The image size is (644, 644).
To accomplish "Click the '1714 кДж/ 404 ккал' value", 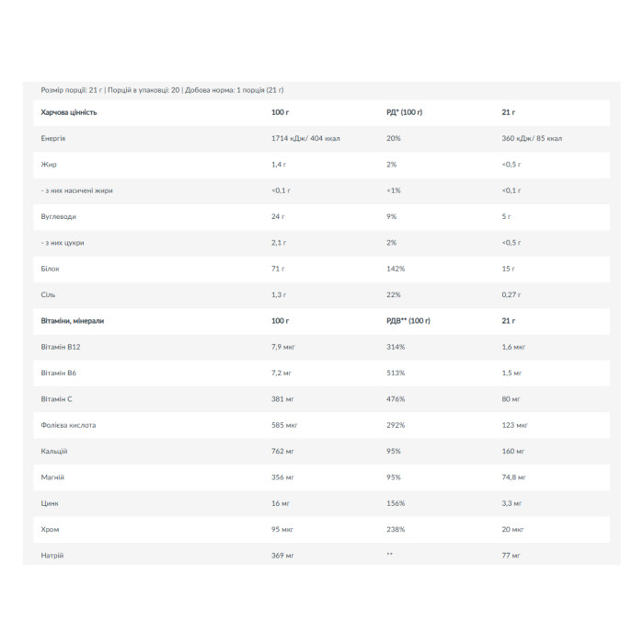I will coord(305,138).
